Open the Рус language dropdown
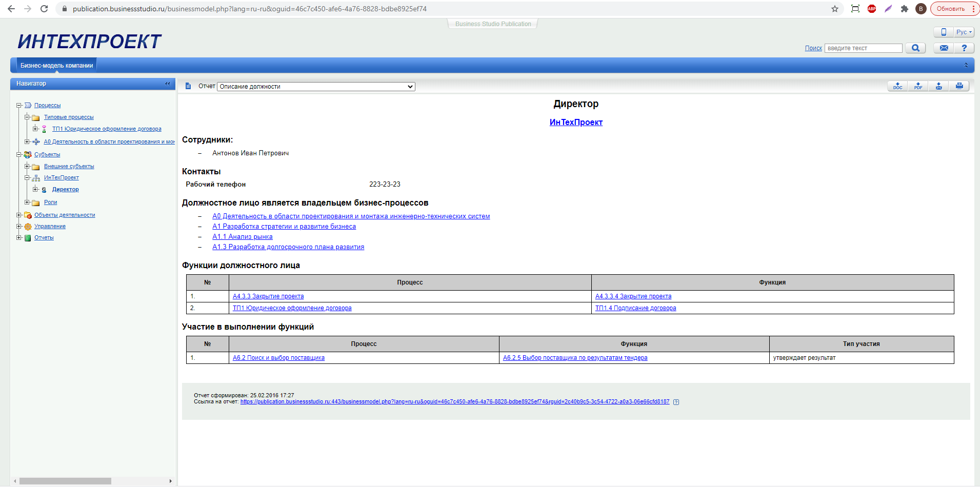 (964, 32)
